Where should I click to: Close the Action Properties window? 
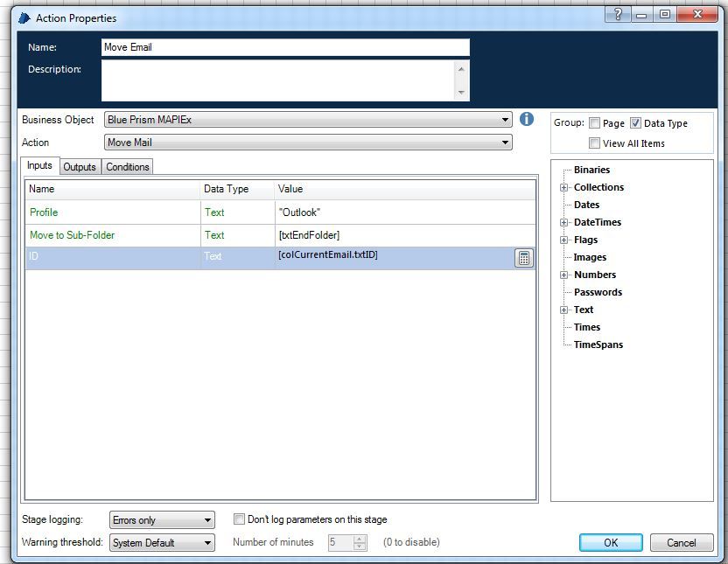pyautogui.click(x=696, y=14)
